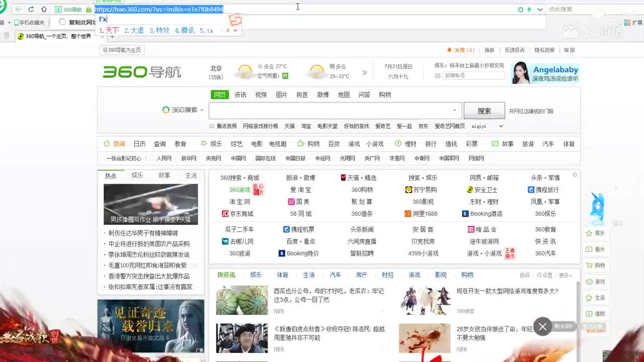644x362 pixels.
Task: Open headline 剌伤任达华男子有精神障碍
Action: click(x=143, y=233)
